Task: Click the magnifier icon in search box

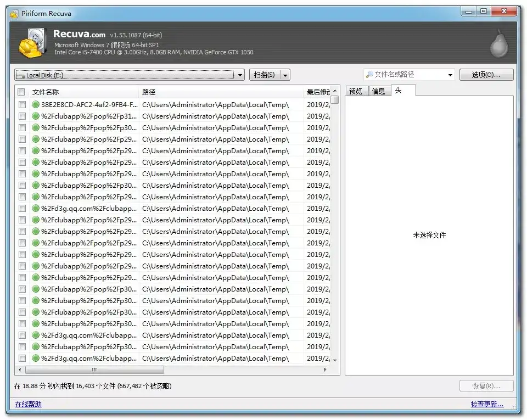Action: pos(369,75)
